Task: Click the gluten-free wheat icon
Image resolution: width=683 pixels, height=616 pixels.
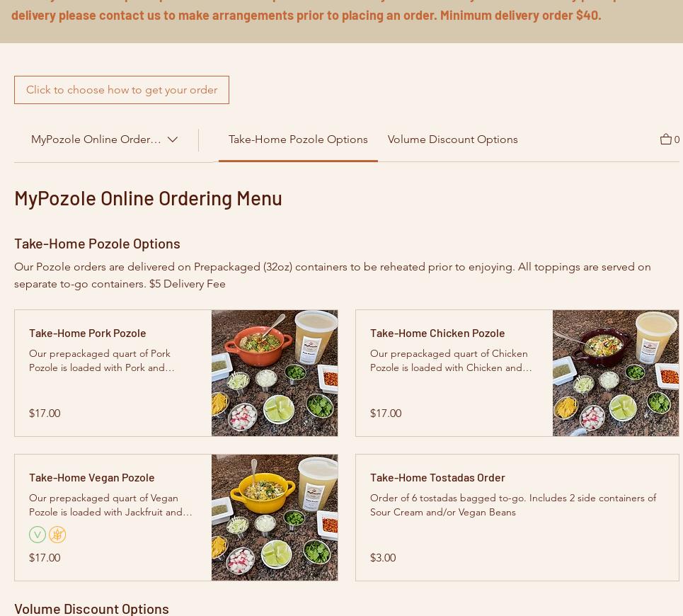Action: pyautogui.click(x=57, y=535)
